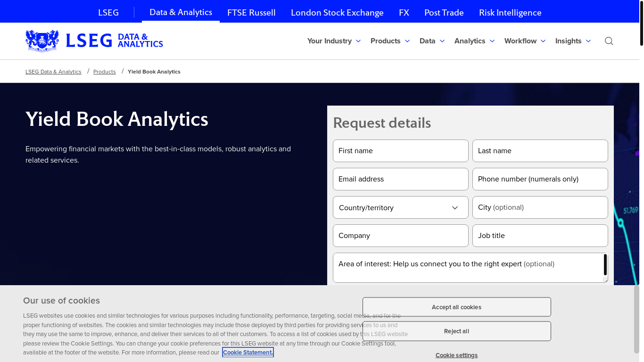Screen dimensions: 644x362
Task: Open the Country/territory dropdown
Action: point(401,207)
